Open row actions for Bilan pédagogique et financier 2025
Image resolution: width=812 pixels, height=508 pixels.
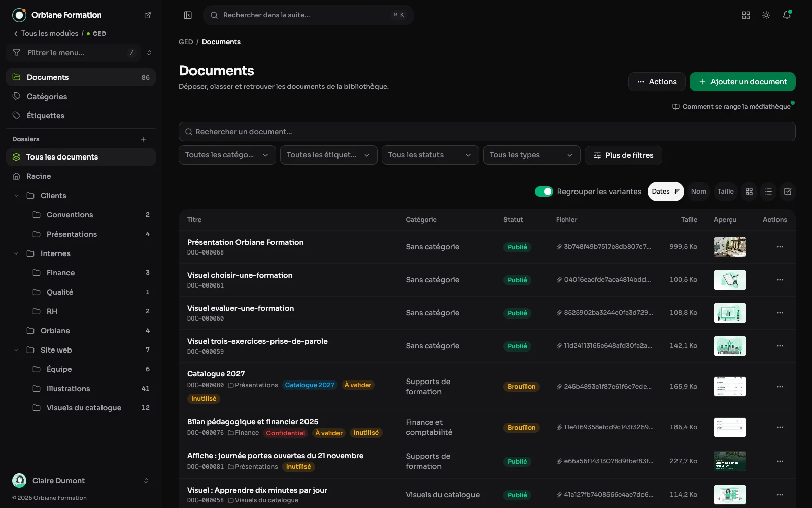click(x=780, y=427)
